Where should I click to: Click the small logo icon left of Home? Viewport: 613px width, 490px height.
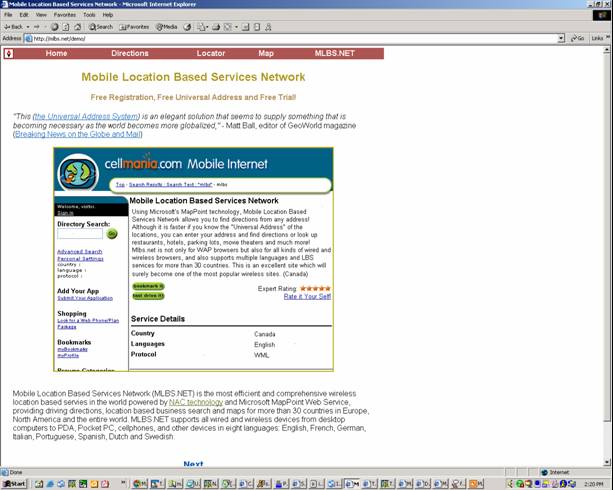[x=8, y=54]
